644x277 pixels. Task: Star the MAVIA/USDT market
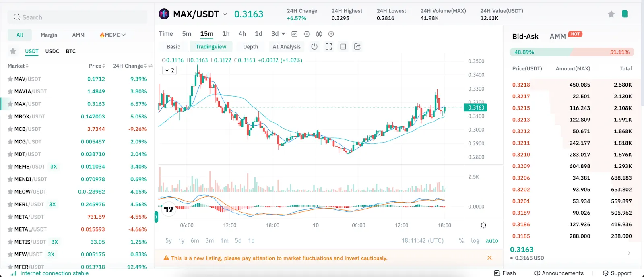[x=10, y=92]
